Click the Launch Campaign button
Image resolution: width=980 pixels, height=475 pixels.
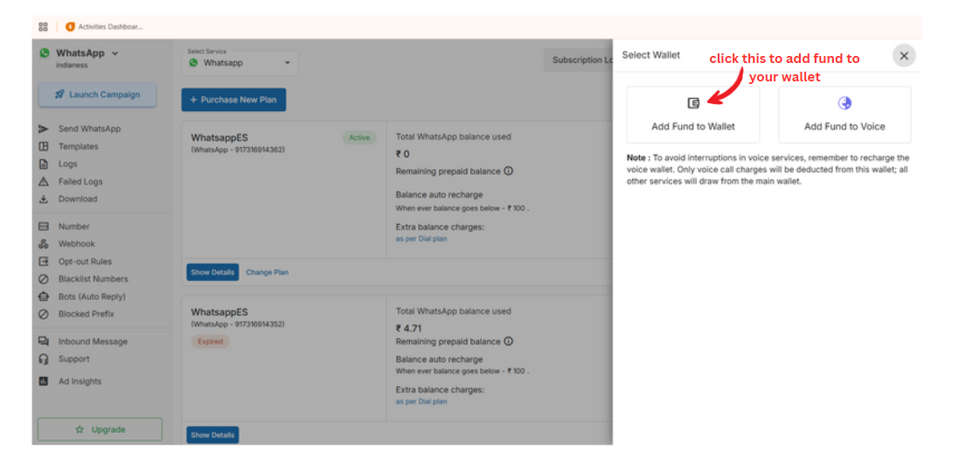tap(98, 94)
